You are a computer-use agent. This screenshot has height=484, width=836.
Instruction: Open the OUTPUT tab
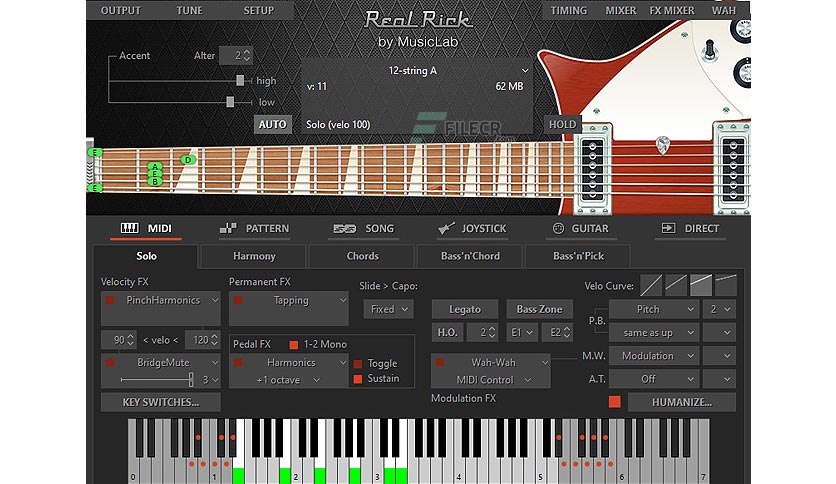click(x=121, y=10)
